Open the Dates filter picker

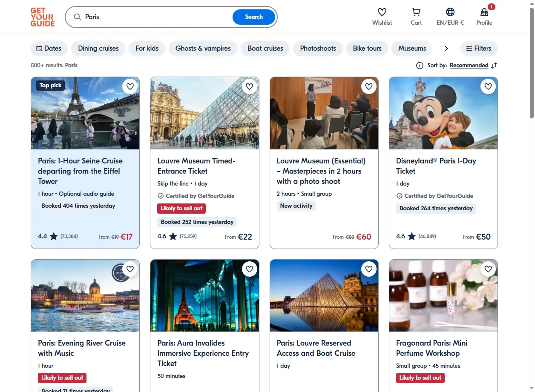pos(49,49)
